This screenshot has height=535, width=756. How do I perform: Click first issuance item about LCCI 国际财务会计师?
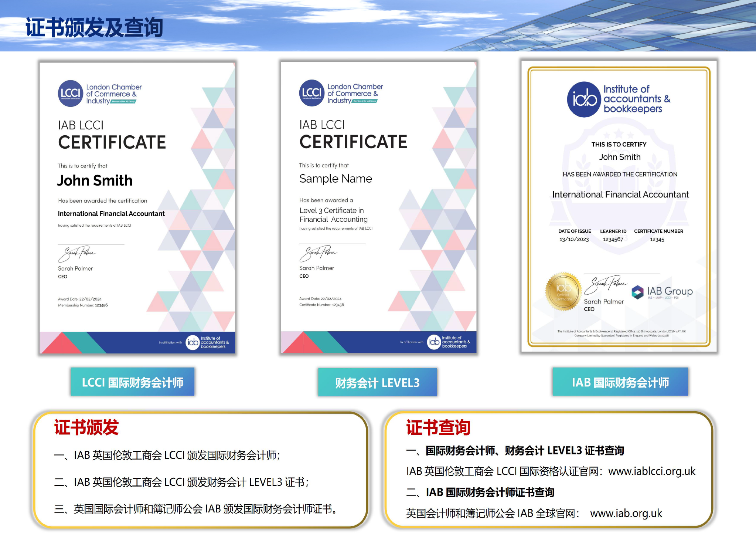coord(167,455)
